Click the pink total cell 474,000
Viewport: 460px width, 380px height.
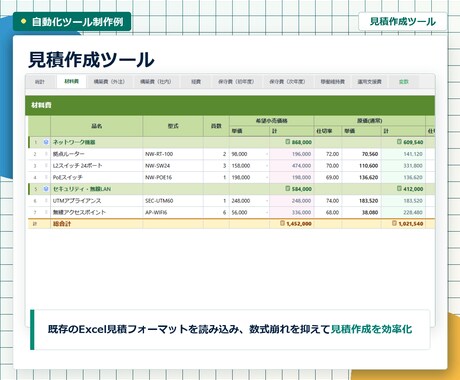(x=291, y=166)
